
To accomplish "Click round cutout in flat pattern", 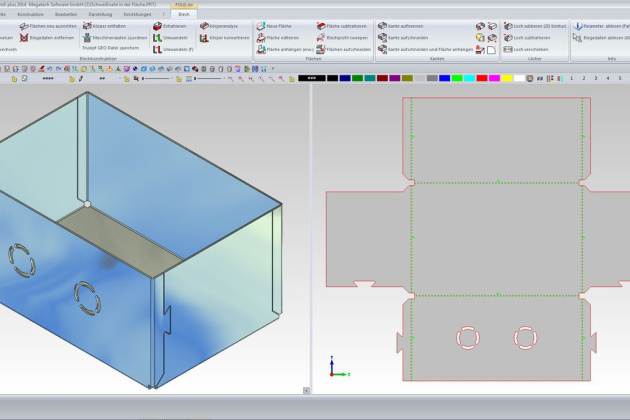I will coord(467,338).
